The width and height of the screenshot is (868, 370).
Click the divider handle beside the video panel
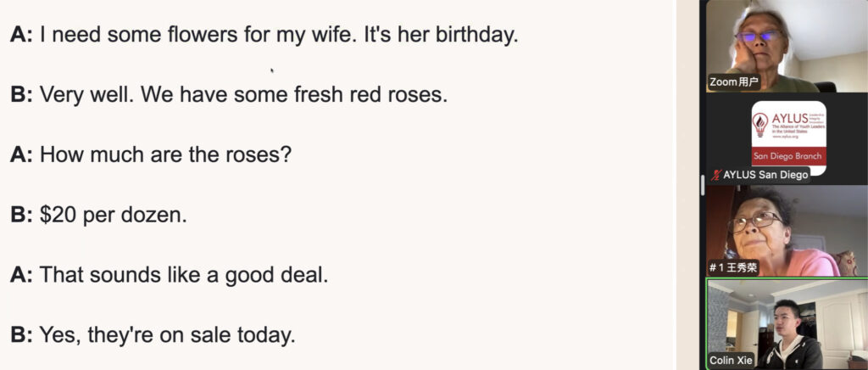tap(702, 185)
